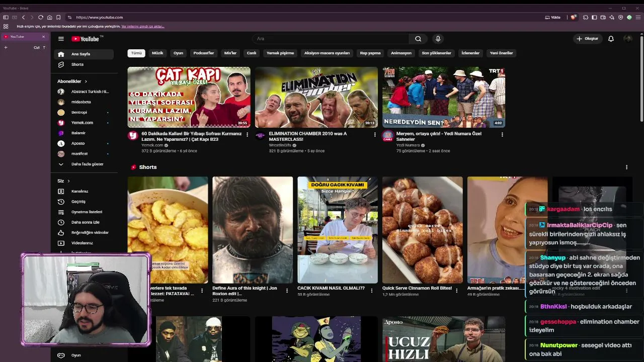
Task: Click the YouTube search input field
Action: [x=331, y=39]
